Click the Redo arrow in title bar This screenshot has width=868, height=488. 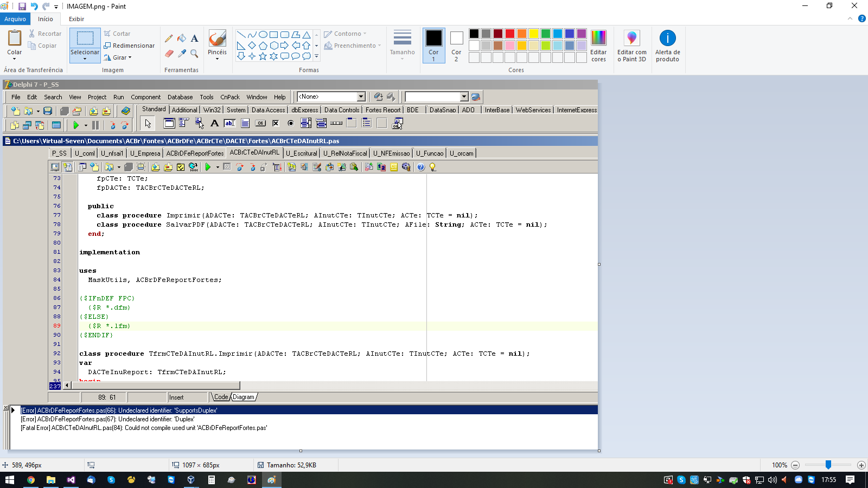[46, 7]
